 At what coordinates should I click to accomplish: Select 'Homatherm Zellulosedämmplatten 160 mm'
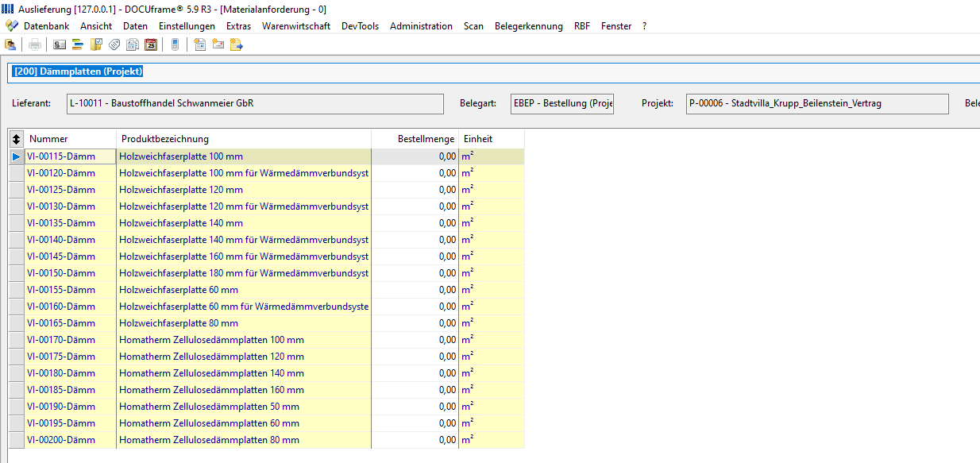coord(244,390)
